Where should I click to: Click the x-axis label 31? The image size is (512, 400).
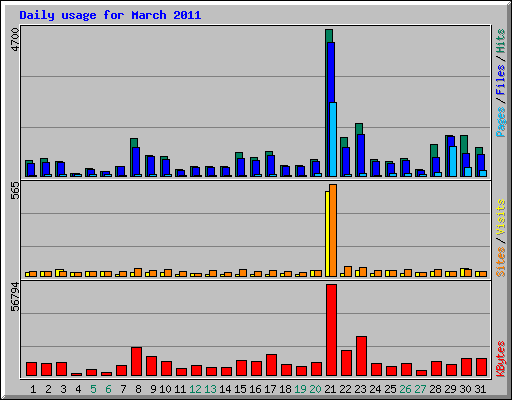(x=480, y=389)
